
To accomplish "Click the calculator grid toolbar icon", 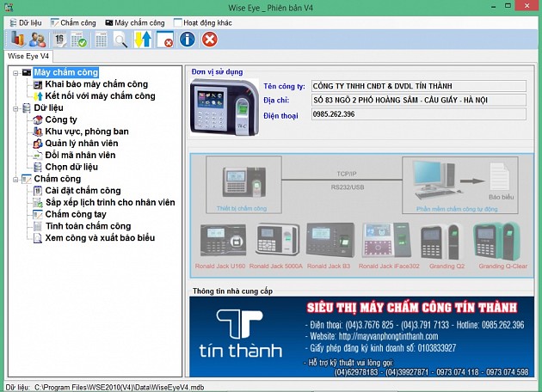I will click(x=101, y=40).
